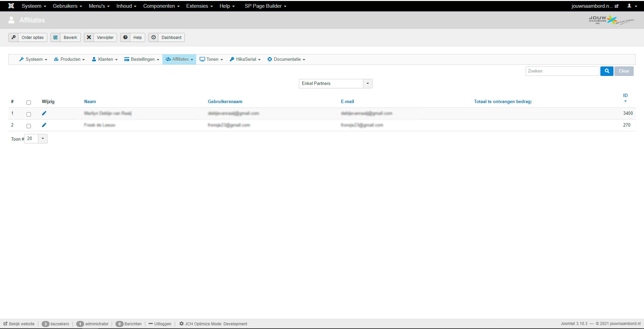Sort table by Naam column
Image resolution: width=644 pixels, height=329 pixels.
[x=90, y=101]
